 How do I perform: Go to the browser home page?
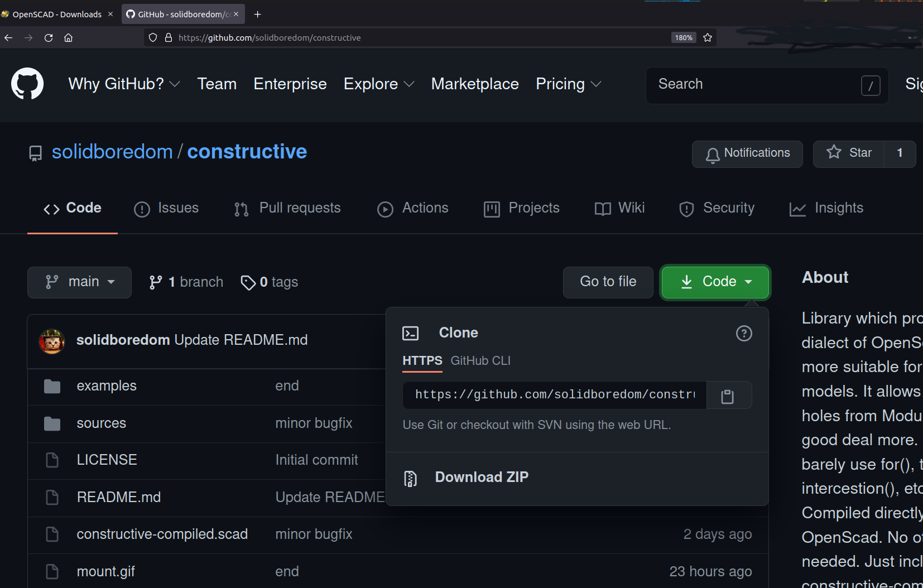click(68, 37)
